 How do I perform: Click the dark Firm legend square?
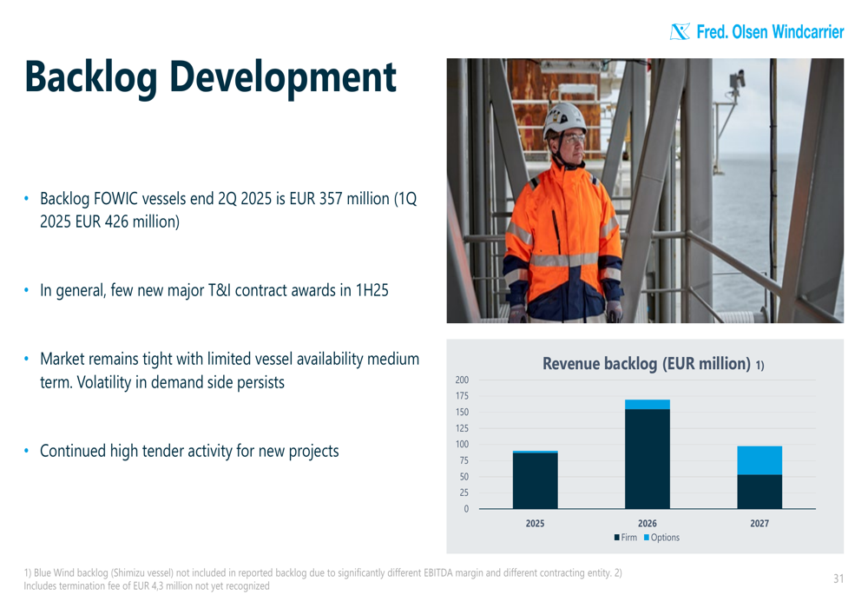(x=617, y=538)
